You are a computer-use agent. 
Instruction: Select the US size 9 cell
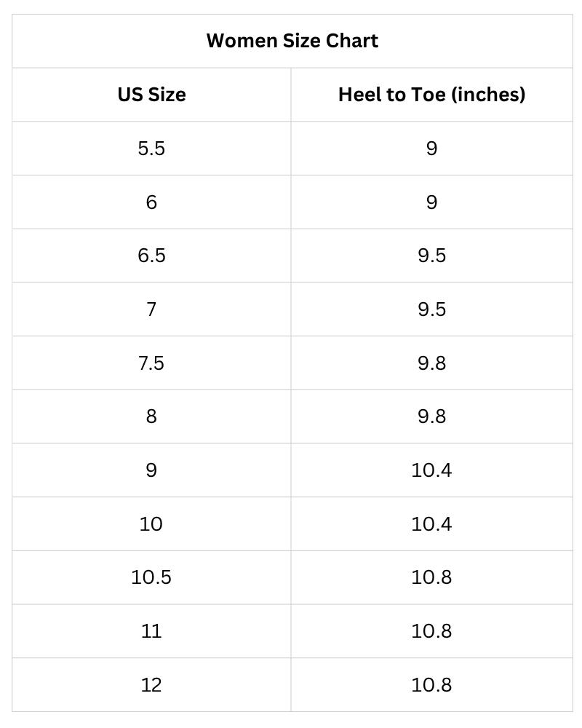point(151,470)
